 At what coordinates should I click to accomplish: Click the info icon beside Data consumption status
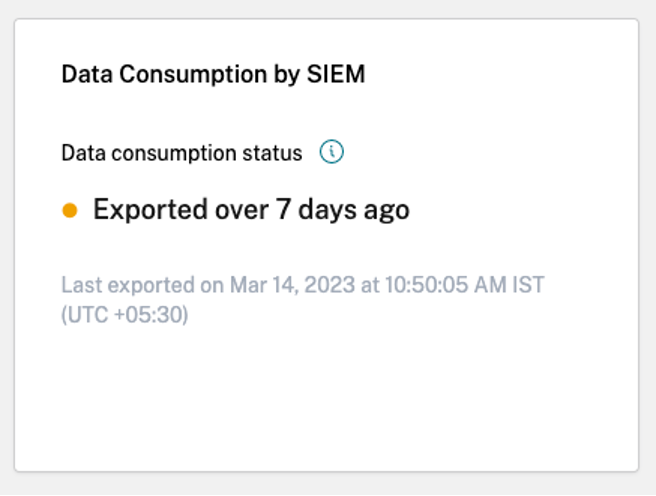click(331, 152)
